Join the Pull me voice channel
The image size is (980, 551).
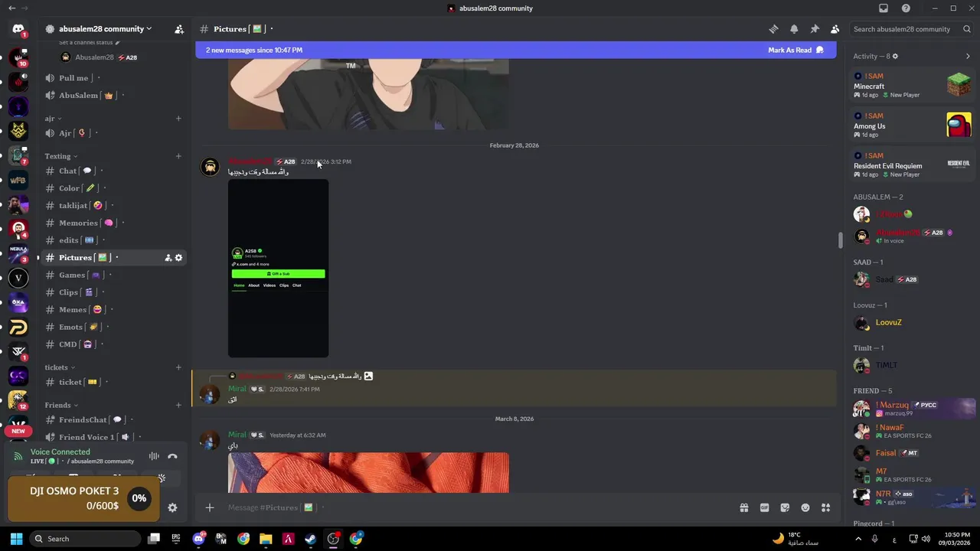point(113,78)
